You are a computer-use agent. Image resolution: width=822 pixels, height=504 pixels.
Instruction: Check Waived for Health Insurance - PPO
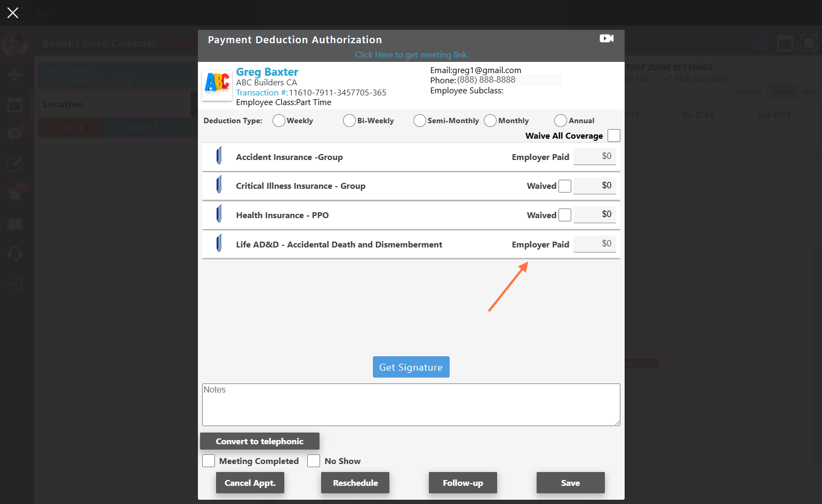565,215
